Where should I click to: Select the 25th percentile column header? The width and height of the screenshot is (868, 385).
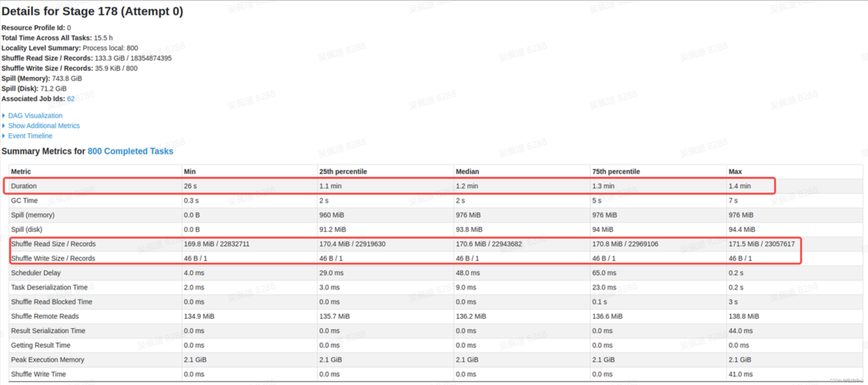343,172
